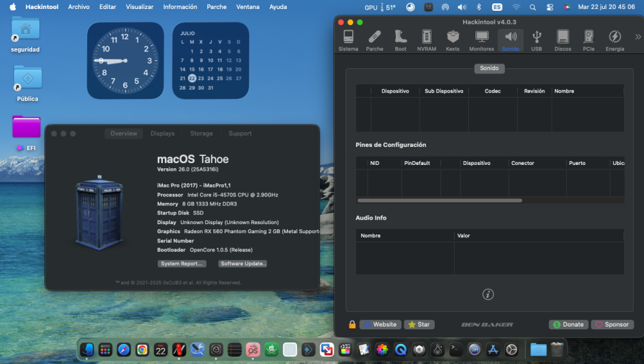The image size is (644, 364).
Task: Click the Donate button
Action: tap(569, 325)
